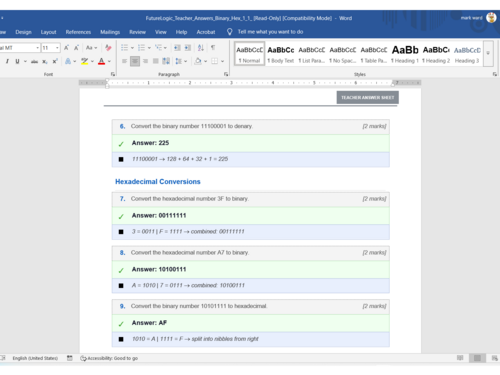Apply the List Paragraph style
The height and width of the screenshot is (375, 500).
coord(312,54)
